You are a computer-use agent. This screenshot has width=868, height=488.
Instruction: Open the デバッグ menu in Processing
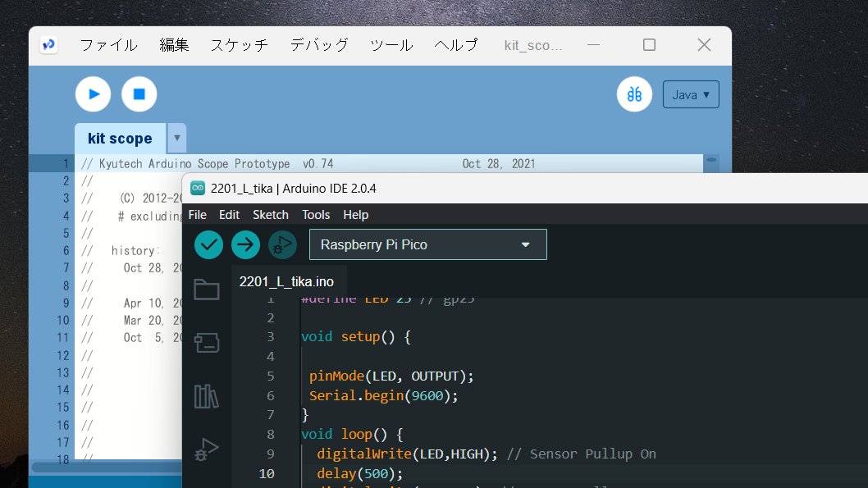tap(319, 45)
